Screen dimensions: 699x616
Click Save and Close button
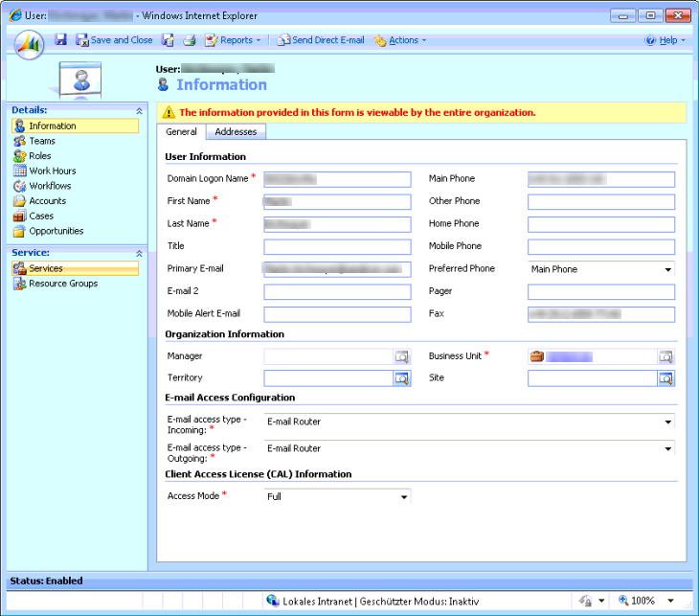pyautogui.click(x=115, y=40)
